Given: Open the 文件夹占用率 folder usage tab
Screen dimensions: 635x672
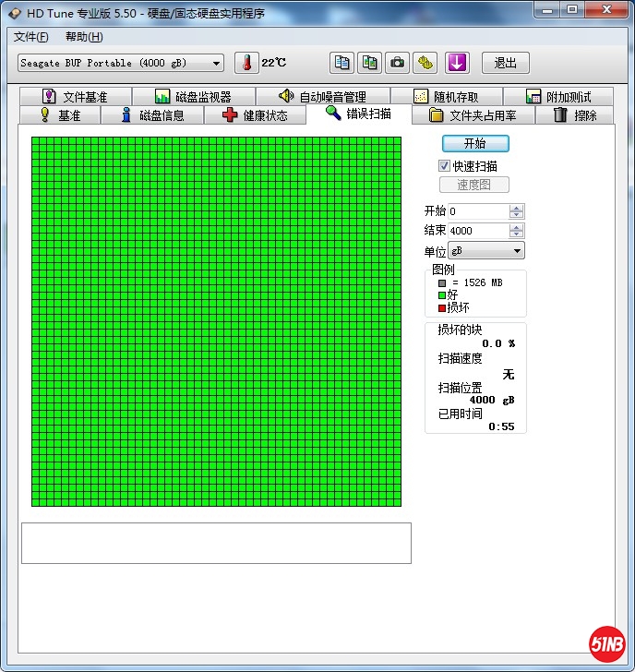Looking at the screenshot, I should (472, 115).
